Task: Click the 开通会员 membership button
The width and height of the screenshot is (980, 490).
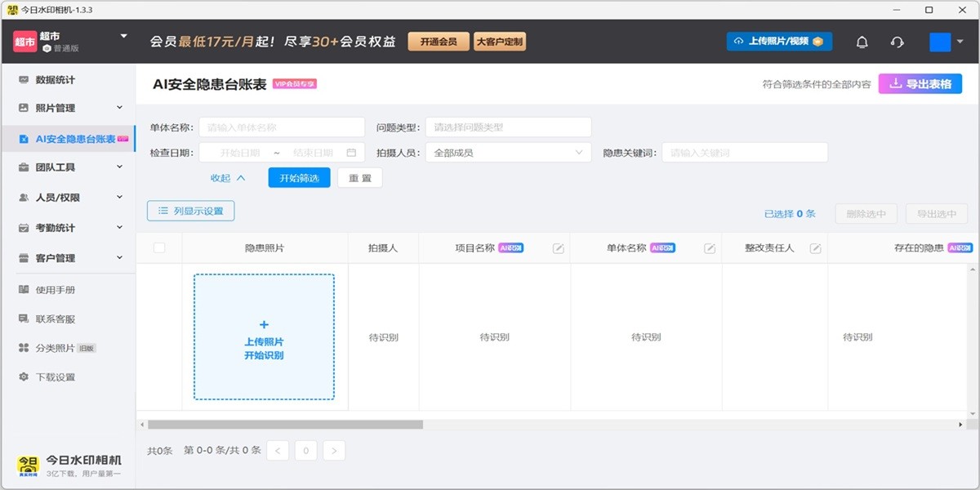Action: 439,39
